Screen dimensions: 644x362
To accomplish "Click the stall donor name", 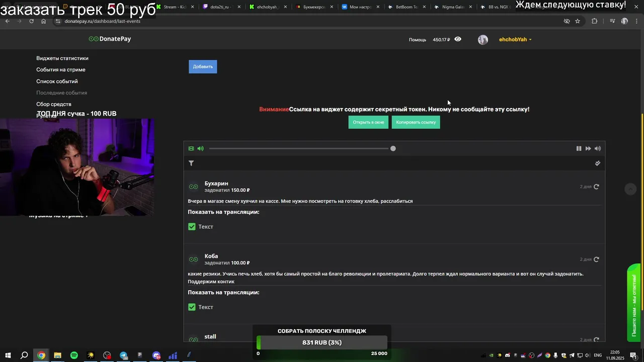I will click(x=210, y=337).
